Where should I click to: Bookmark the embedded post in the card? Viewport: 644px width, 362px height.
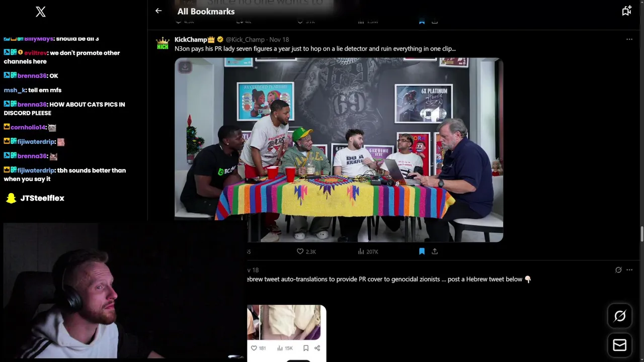305,348
